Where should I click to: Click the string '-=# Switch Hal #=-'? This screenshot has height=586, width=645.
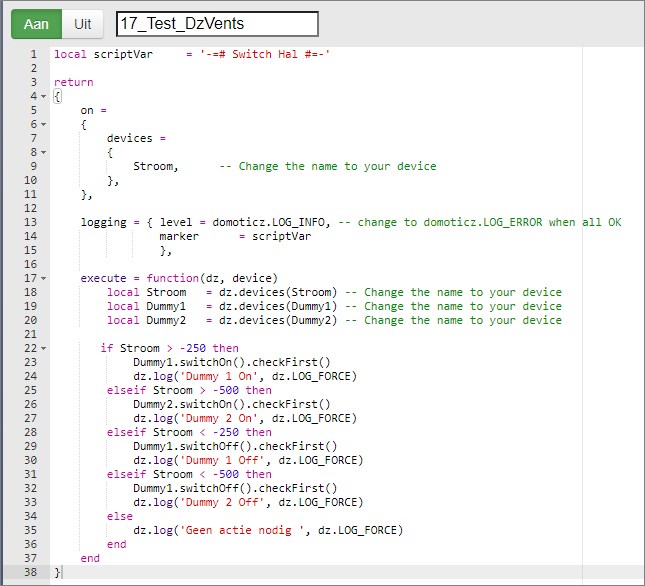coord(265,54)
